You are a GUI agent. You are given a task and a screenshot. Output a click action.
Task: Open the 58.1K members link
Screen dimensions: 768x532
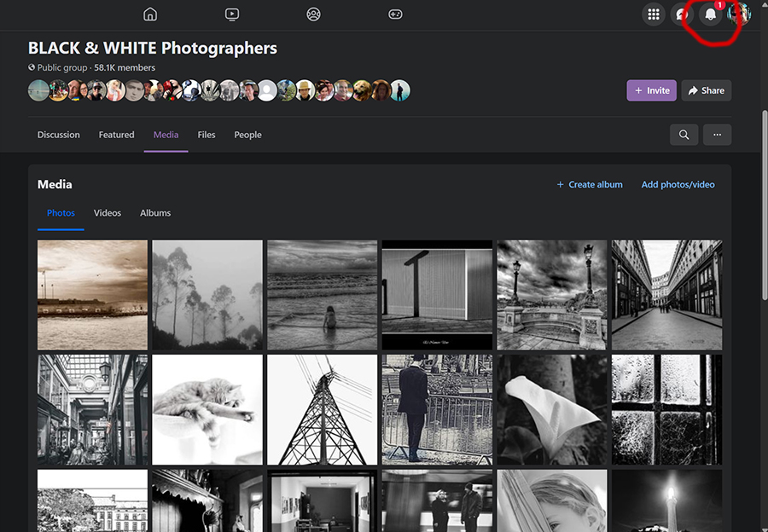pos(125,67)
